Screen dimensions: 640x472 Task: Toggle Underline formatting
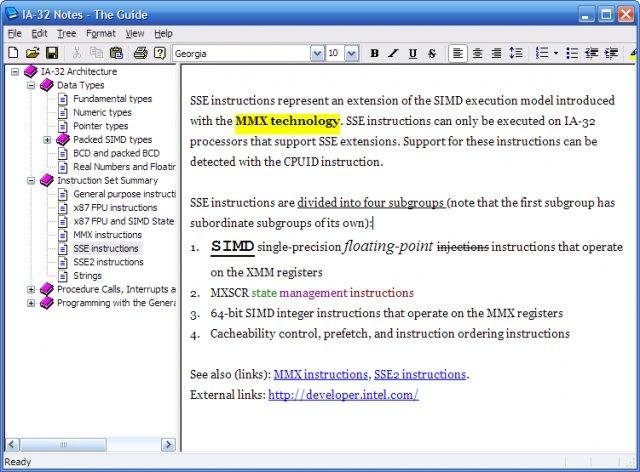pos(413,53)
